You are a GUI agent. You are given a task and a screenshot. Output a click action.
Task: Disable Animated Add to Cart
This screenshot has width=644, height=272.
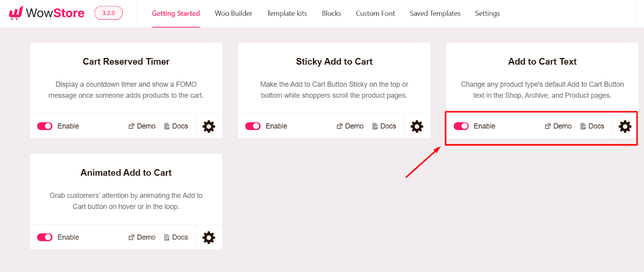click(x=44, y=237)
